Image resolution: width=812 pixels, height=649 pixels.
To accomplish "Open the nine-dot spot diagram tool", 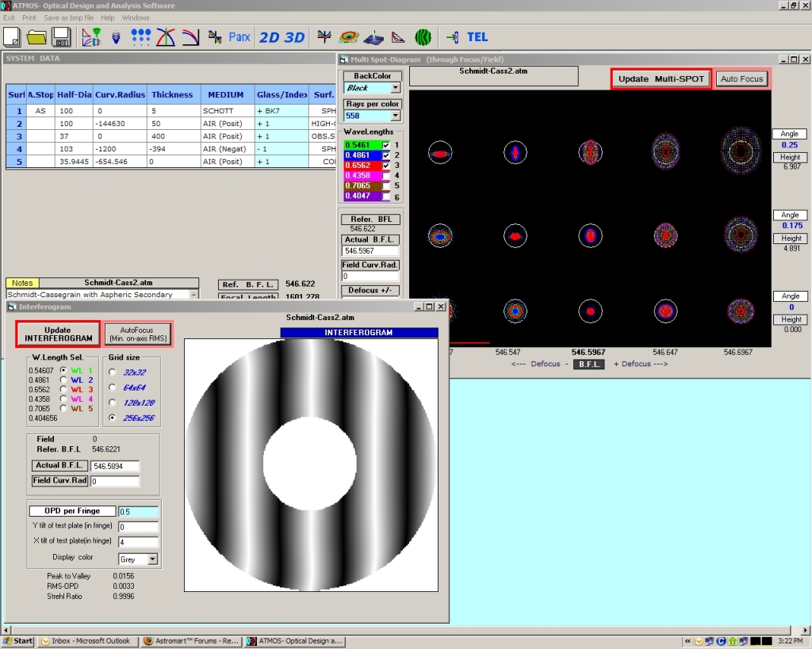I will pyautogui.click(x=140, y=36).
